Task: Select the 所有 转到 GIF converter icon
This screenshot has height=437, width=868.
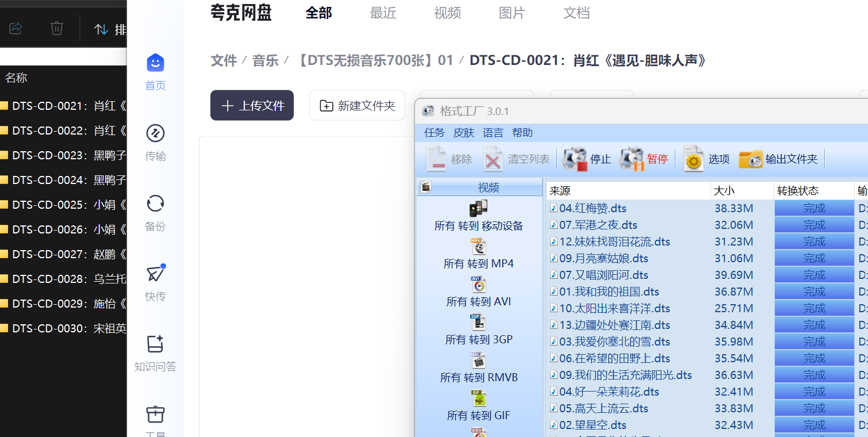Action: pos(478,398)
